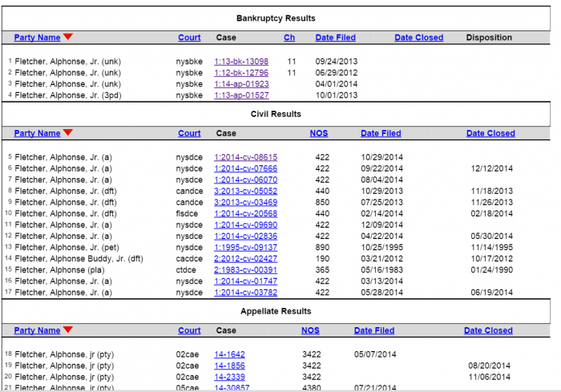Sort Appellate Results by Date Filed
Image resolution: width=561 pixels, height=392 pixels.
coord(374,330)
